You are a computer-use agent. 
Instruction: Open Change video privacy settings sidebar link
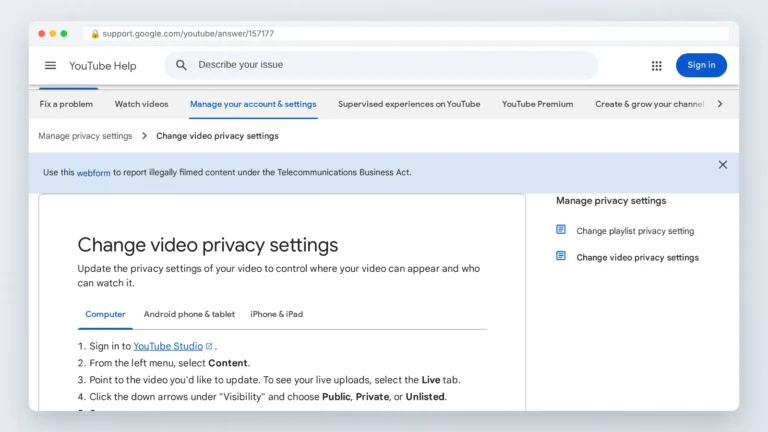[637, 257]
